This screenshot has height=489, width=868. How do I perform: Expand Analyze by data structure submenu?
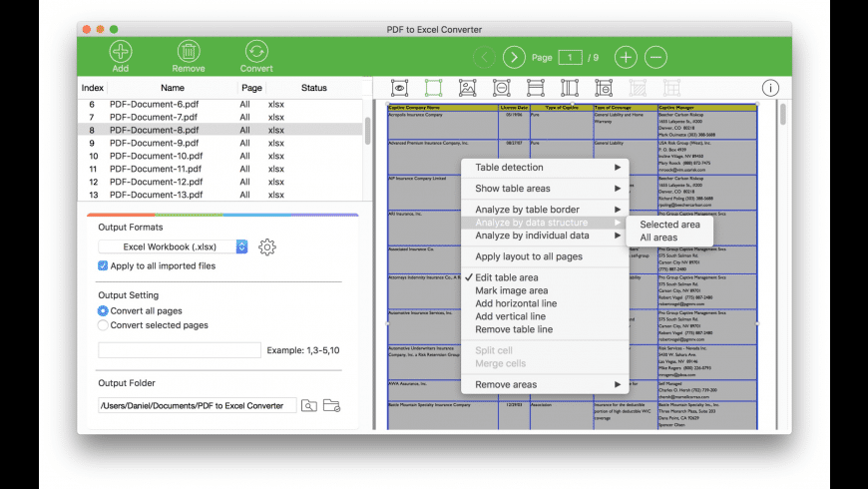pyautogui.click(x=545, y=223)
